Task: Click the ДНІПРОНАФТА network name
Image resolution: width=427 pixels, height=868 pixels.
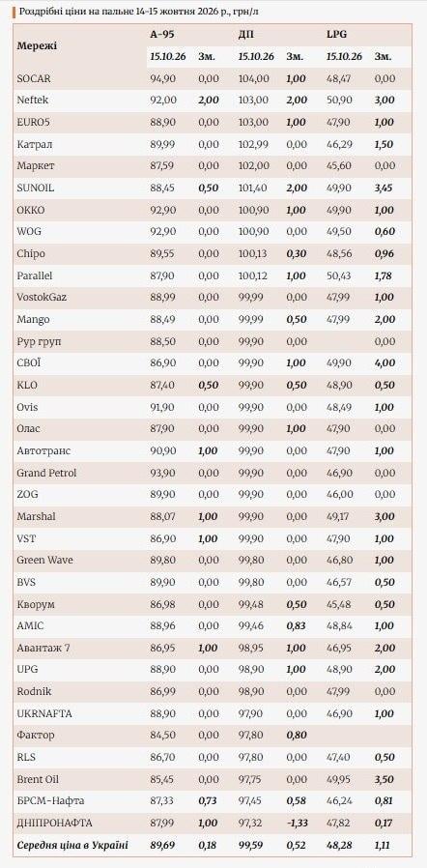Action: pos(55,823)
